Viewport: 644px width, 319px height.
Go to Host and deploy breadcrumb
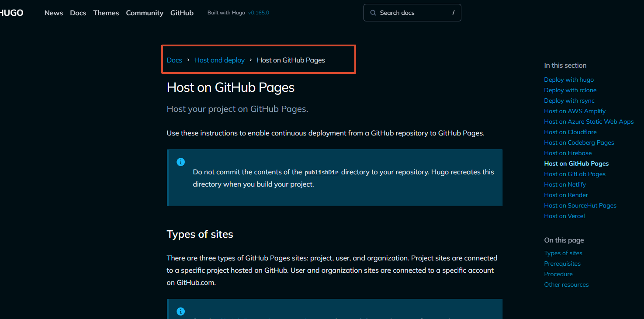(219, 60)
